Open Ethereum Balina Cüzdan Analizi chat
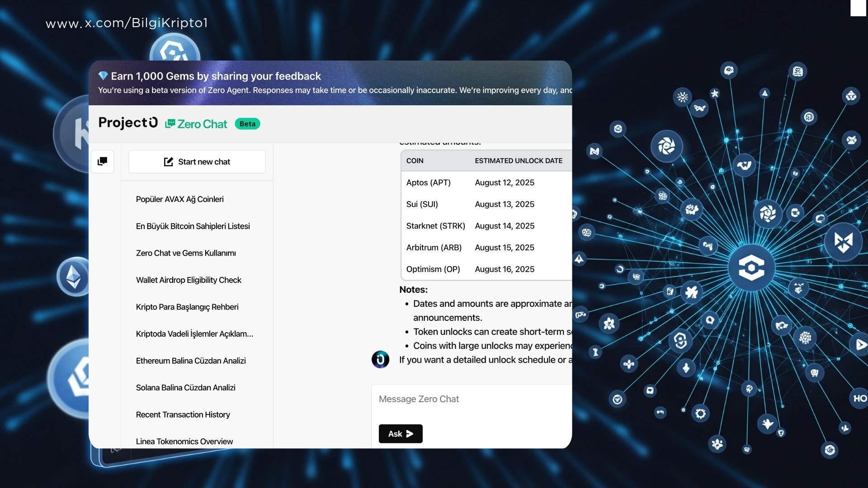The height and width of the screenshot is (488, 868). click(x=191, y=361)
